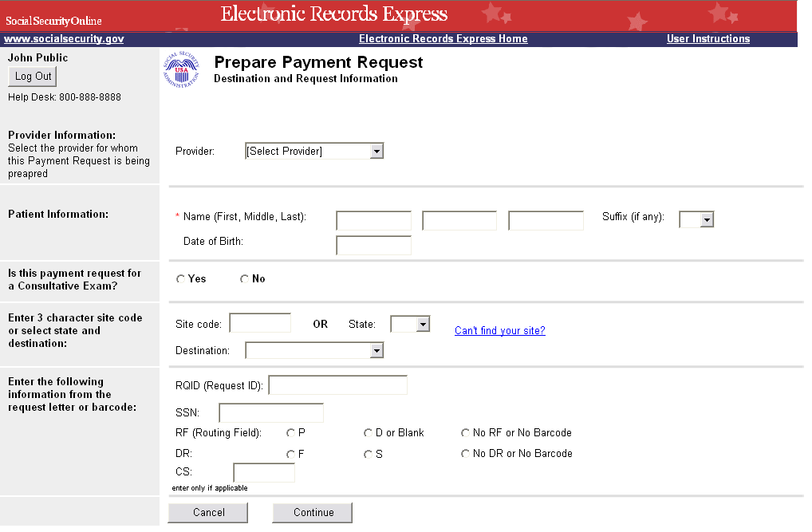Focus the CS field

264,473
